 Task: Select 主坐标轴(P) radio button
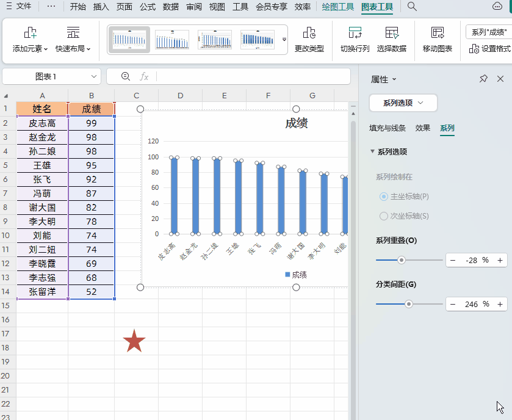(384, 197)
